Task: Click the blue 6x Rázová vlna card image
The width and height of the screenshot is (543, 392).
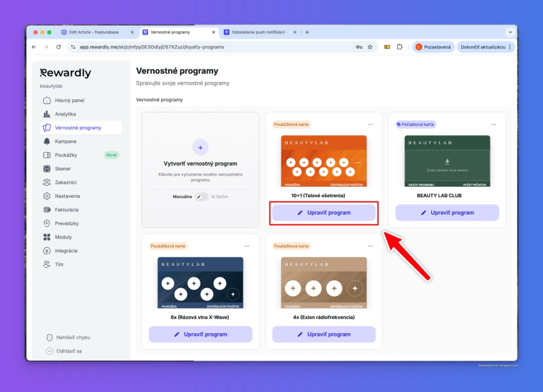Action: tap(201, 283)
